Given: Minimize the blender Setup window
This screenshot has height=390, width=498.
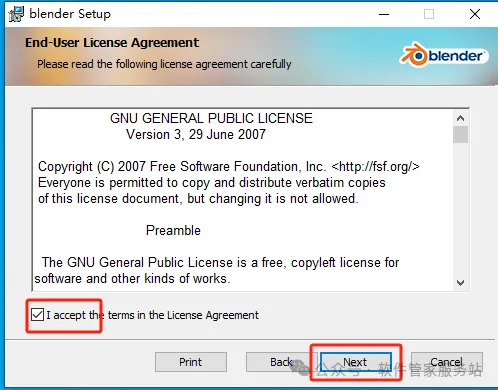Looking at the screenshot, I should 384,14.
